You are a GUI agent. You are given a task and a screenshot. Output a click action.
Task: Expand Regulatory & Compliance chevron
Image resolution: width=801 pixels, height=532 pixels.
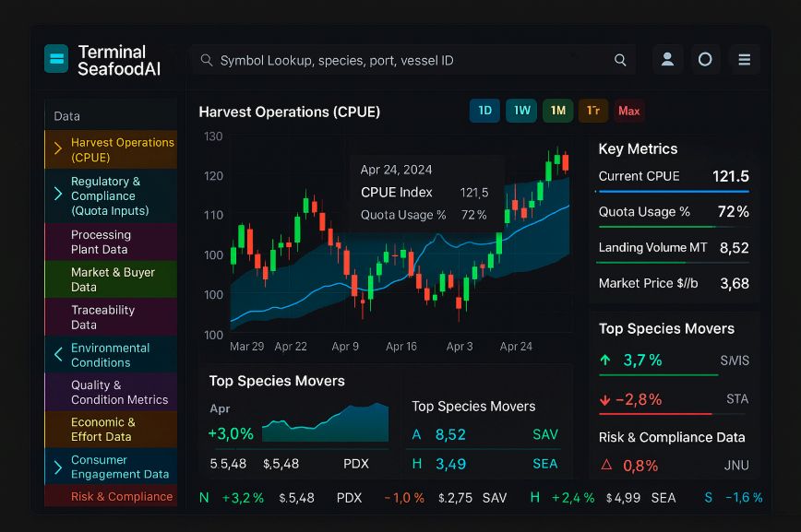tap(58, 194)
